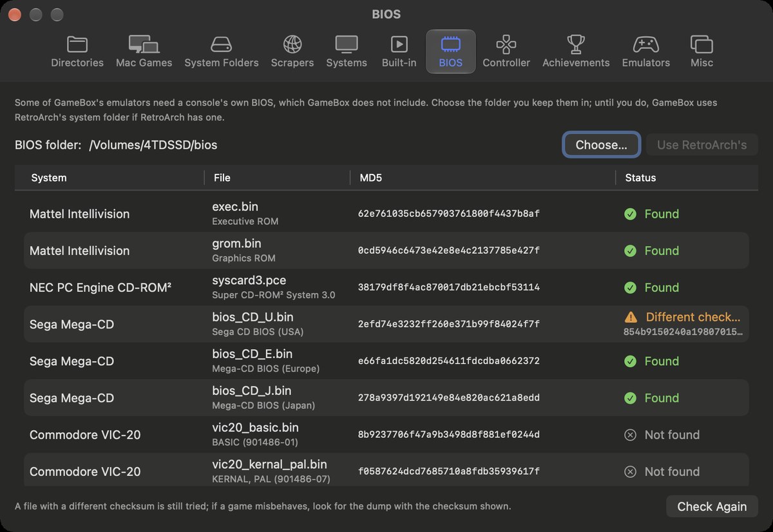Click MD5 62e761035cb657903761800f4437b8af

pos(449,214)
